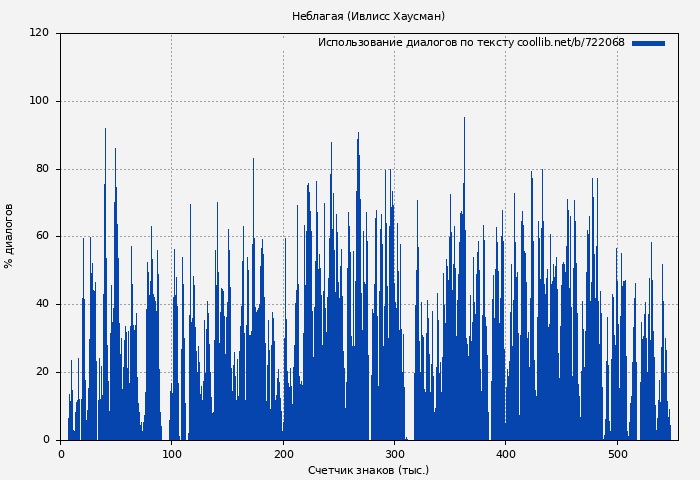Viewport: 700px width, 480px height.
Task: Select the x-axis label "Счетчик знаков (тыс.)"
Action: pos(368,470)
